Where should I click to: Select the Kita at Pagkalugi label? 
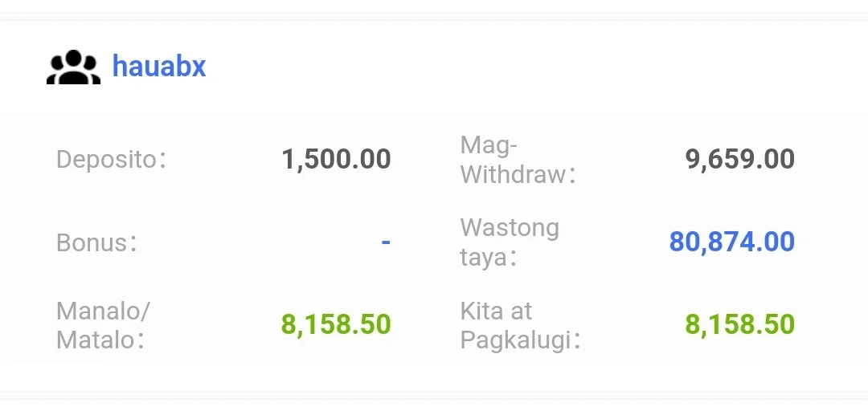(520, 325)
